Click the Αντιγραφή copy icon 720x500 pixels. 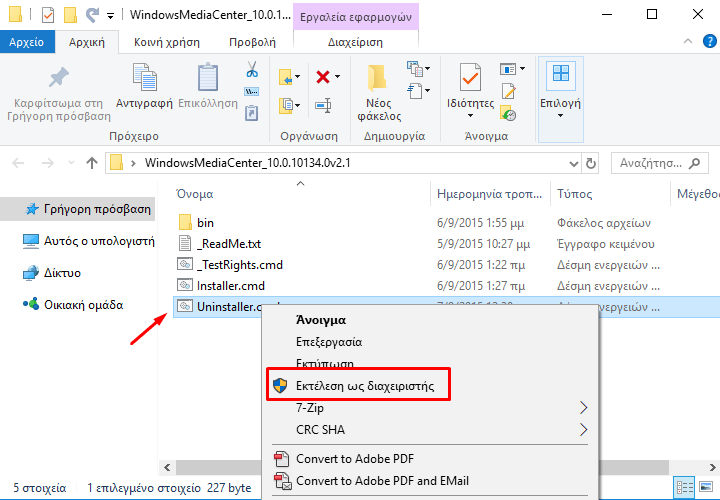click(x=144, y=77)
